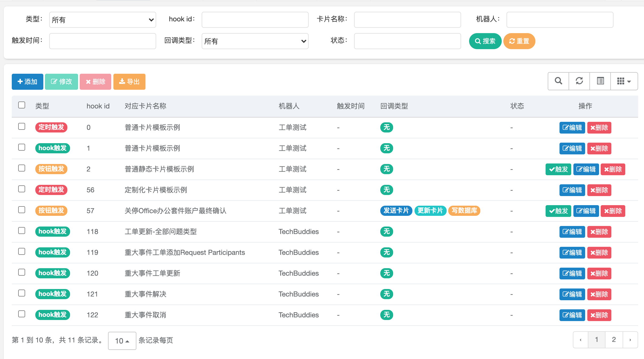Open the columns grid dropdown icon

[x=624, y=81]
